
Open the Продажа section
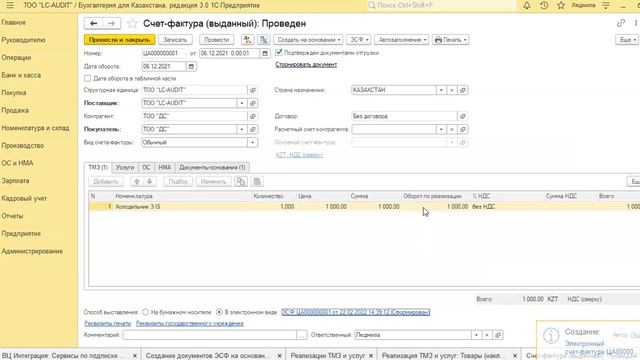pyautogui.click(x=15, y=110)
